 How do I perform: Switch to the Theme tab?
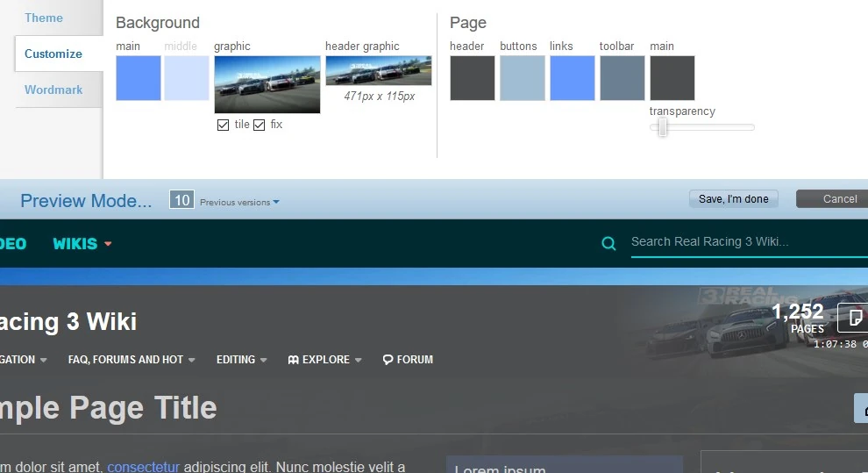[x=44, y=18]
